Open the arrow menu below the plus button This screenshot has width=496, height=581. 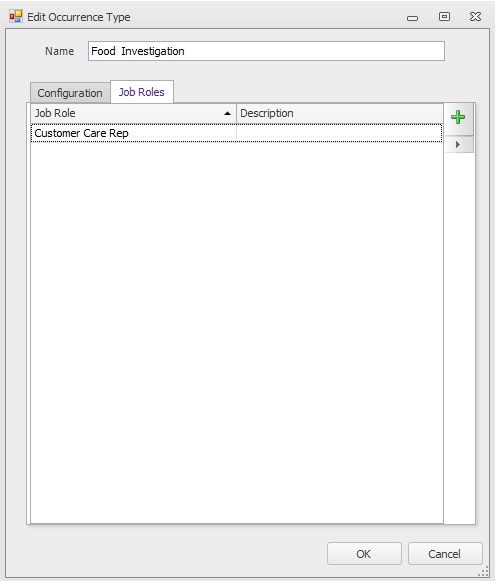(458, 145)
